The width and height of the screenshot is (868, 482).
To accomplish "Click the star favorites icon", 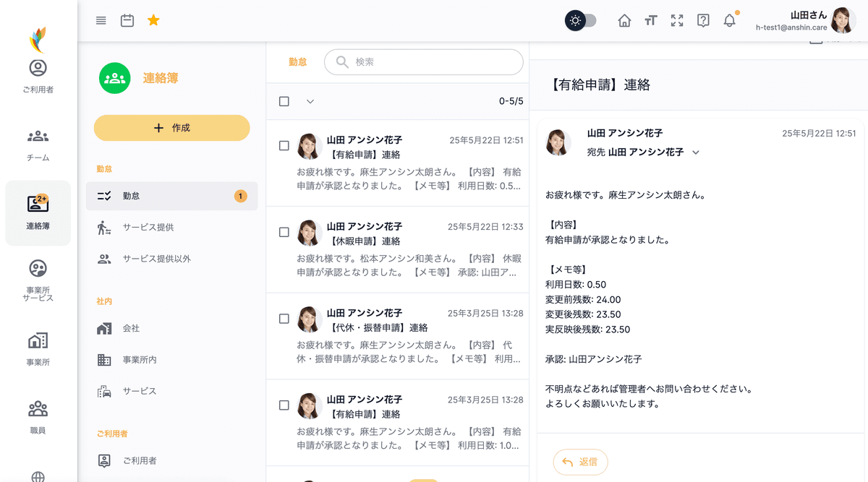I will pyautogui.click(x=153, y=20).
